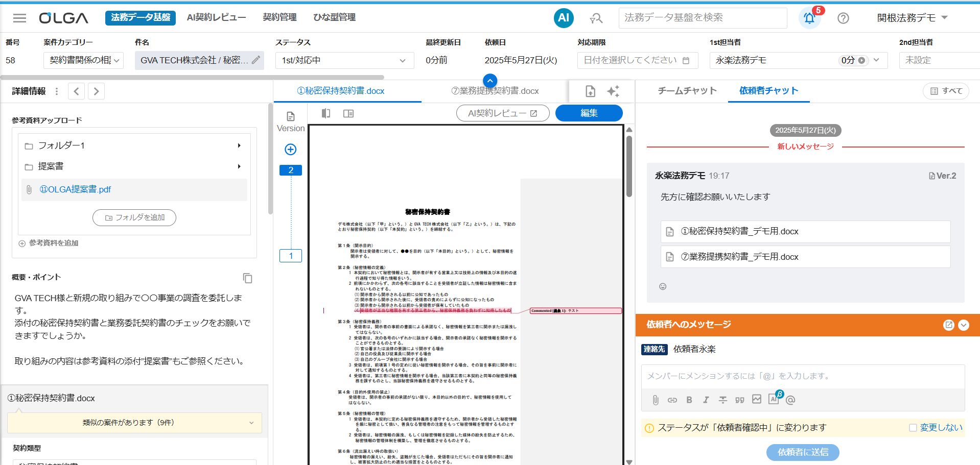Open the 案件カテゴリー dropdown
Screen dimensions: 980x465
point(83,60)
